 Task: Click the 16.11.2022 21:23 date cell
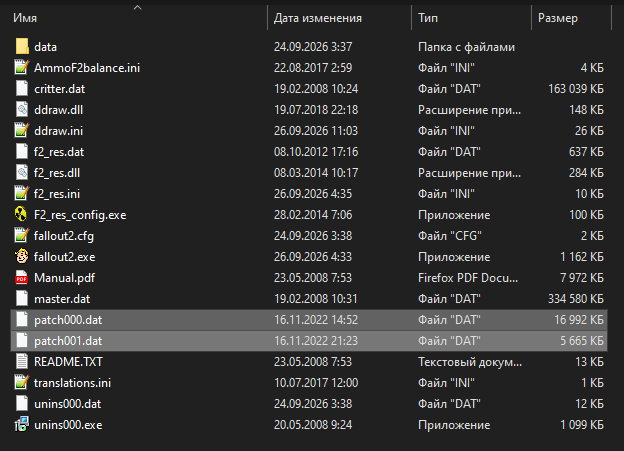[x=316, y=341]
